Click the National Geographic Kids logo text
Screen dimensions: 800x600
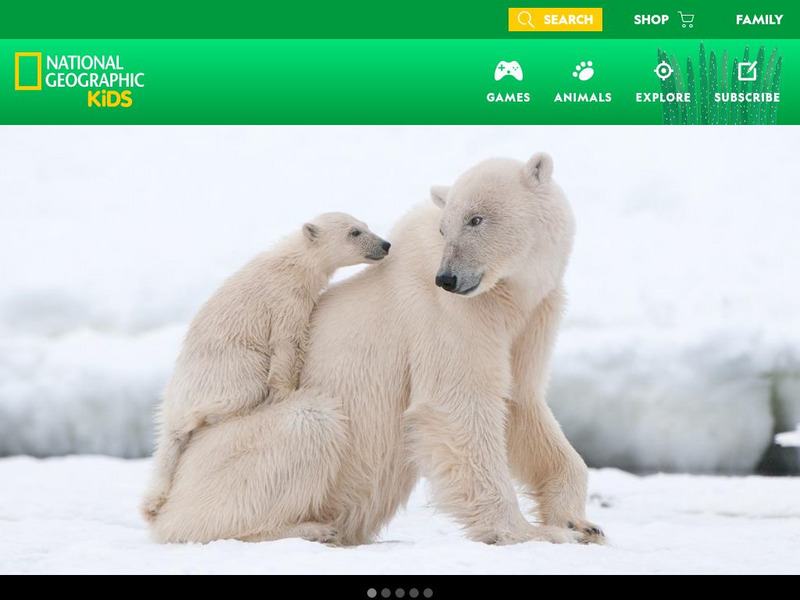tap(95, 81)
